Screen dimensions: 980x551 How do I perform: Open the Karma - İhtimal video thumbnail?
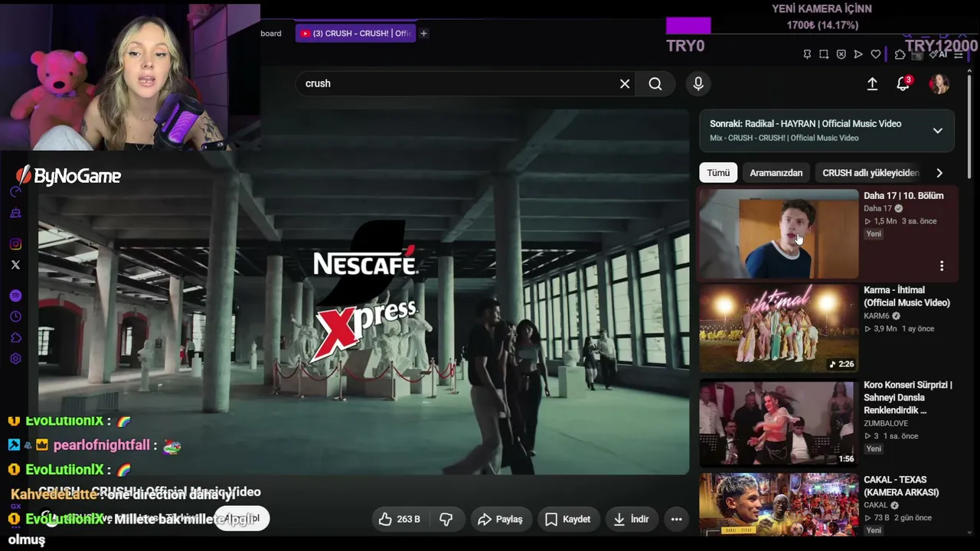click(779, 328)
